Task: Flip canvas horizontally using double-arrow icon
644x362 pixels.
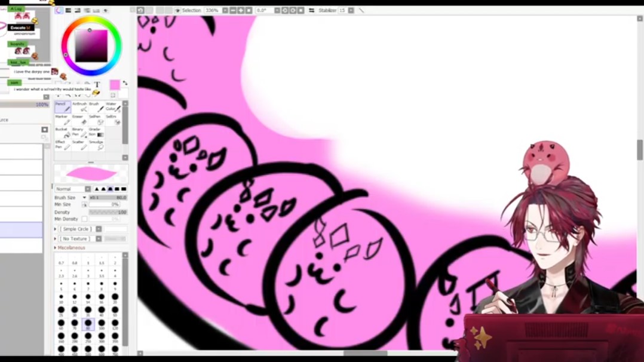Action: [x=311, y=10]
